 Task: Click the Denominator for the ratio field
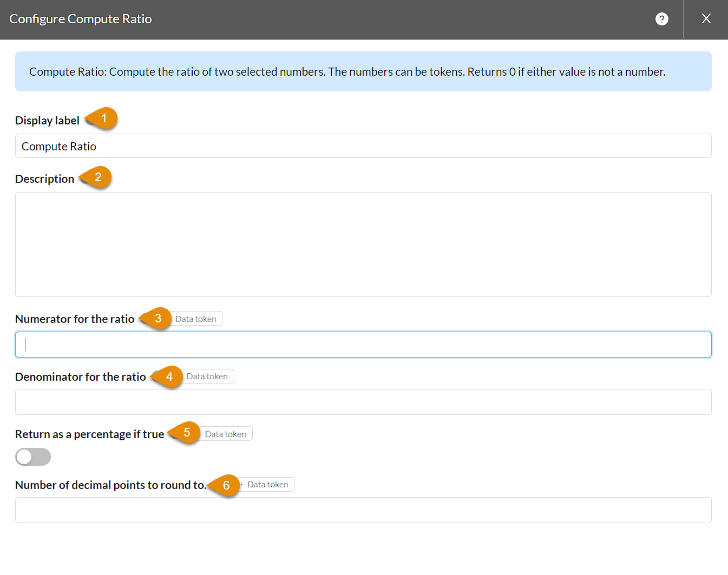(363, 402)
